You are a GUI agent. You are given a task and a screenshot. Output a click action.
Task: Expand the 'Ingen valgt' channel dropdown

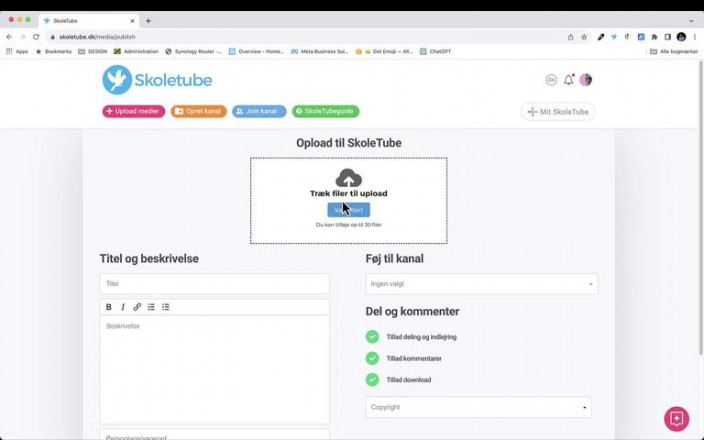pos(481,284)
